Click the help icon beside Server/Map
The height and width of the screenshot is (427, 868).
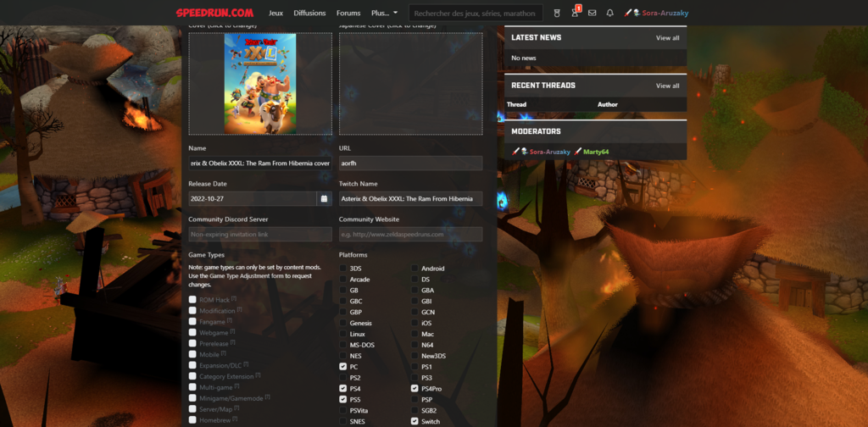(x=237, y=408)
